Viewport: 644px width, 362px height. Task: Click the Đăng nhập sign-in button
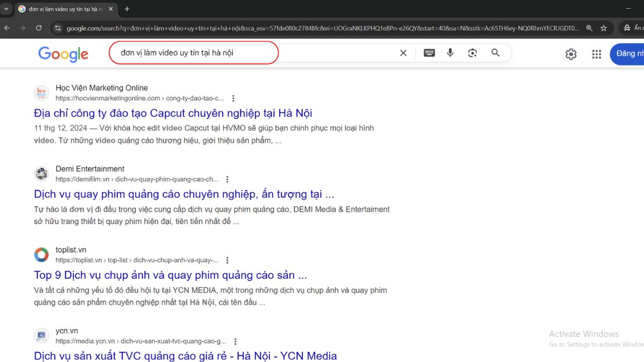coord(628,54)
